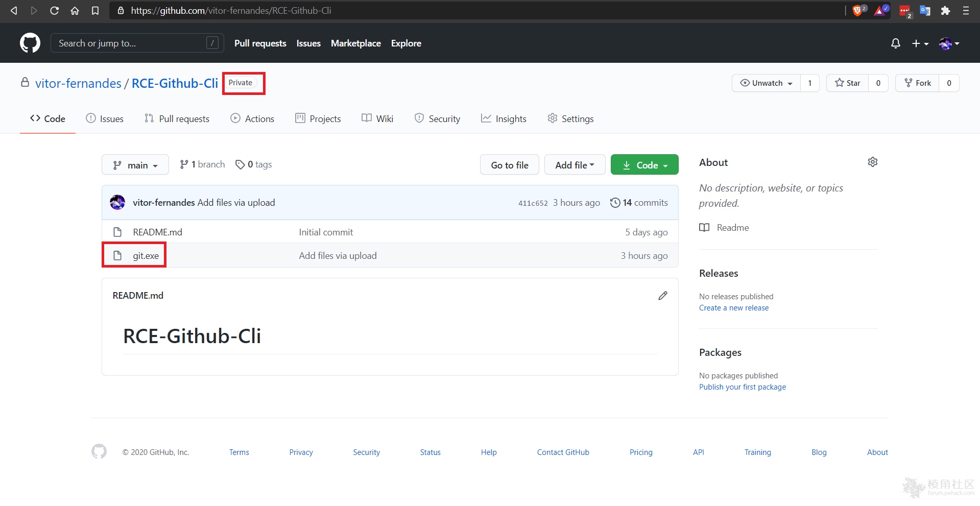Click the GitHub Octocat logo in header
The image size is (980, 506).
click(x=30, y=43)
